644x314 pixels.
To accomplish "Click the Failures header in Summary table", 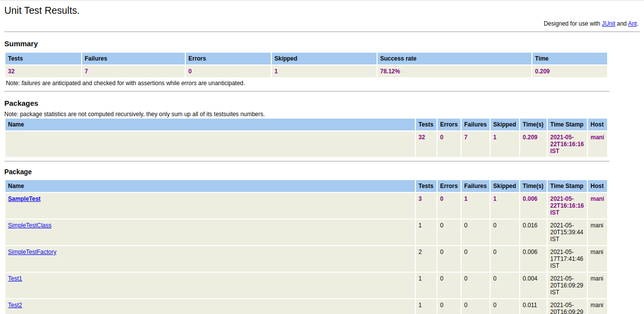I will 95,58.
